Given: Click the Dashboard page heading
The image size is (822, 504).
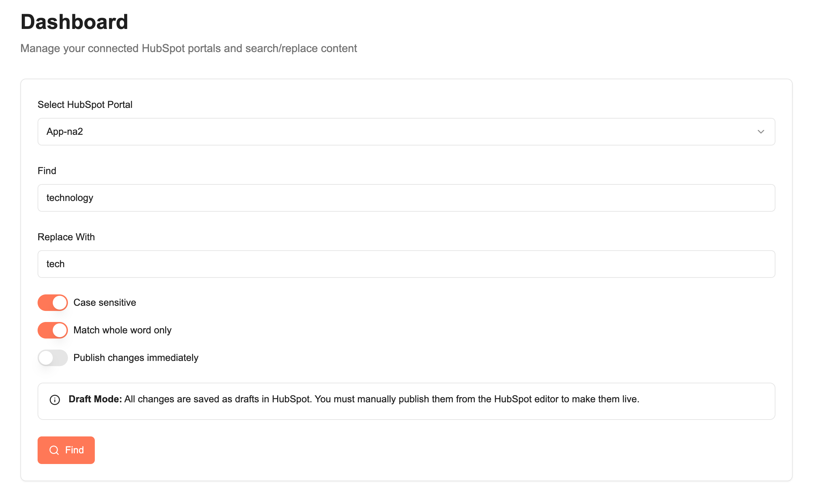Looking at the screenshot, I should coord(74,22).
